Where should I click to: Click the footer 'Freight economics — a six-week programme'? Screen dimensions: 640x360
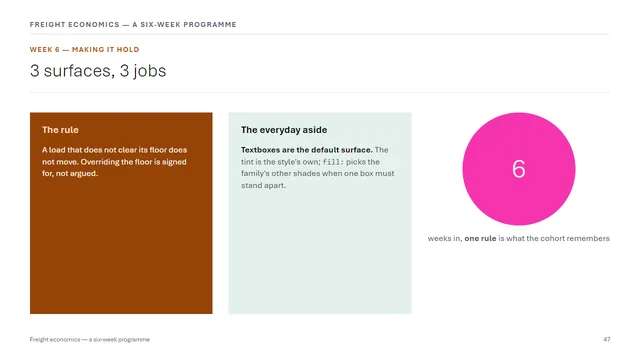pos(90,339)
